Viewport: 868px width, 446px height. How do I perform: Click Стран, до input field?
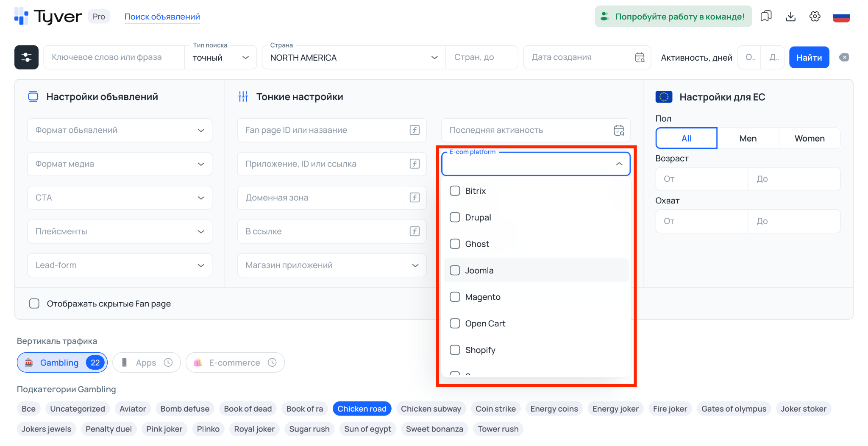482,57
